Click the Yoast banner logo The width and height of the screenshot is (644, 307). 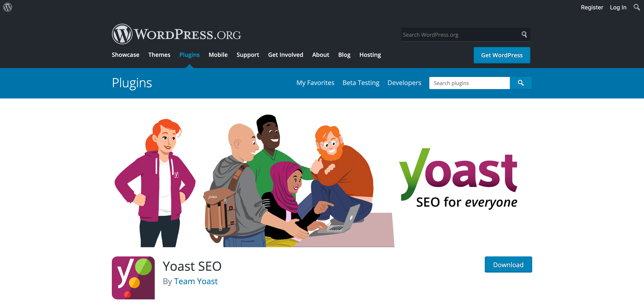(458, 178)
